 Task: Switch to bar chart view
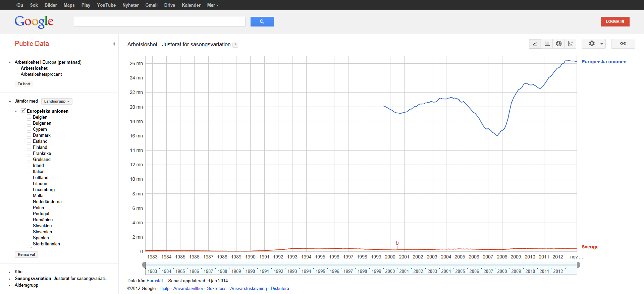pyautogui.click(x=547, y=44)
